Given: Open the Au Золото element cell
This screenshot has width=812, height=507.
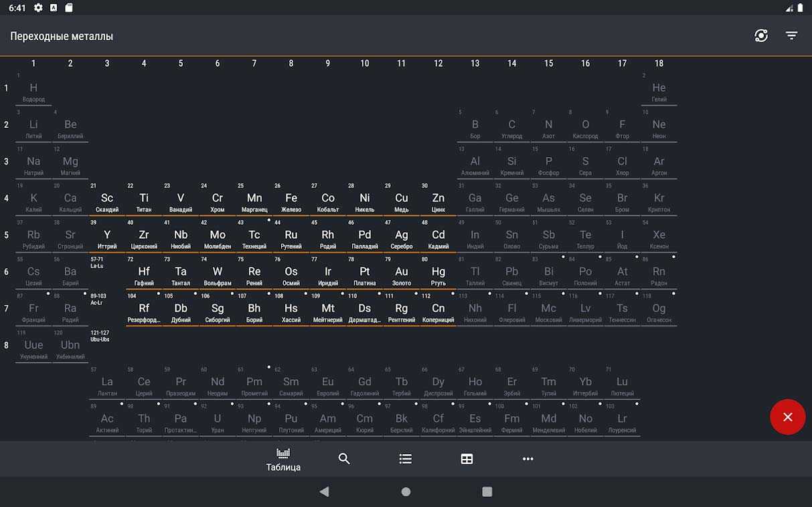Looking at the screenshot, I should [x=402, y=273].
